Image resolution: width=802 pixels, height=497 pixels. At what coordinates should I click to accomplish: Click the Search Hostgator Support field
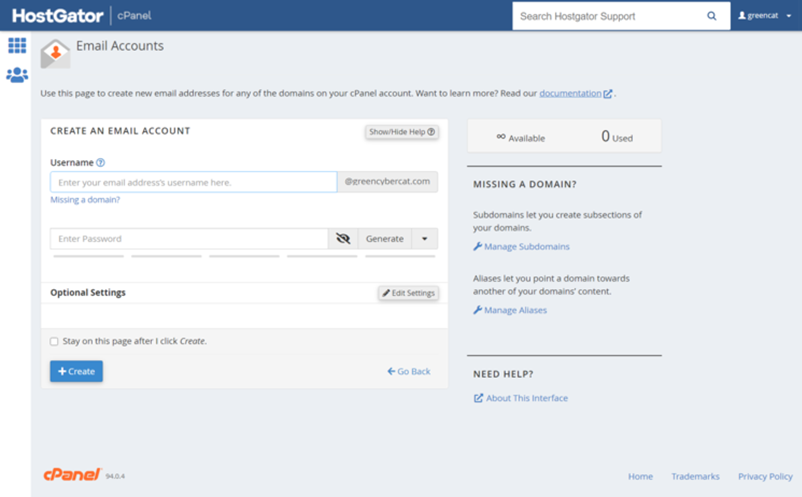tap(609, 16)
